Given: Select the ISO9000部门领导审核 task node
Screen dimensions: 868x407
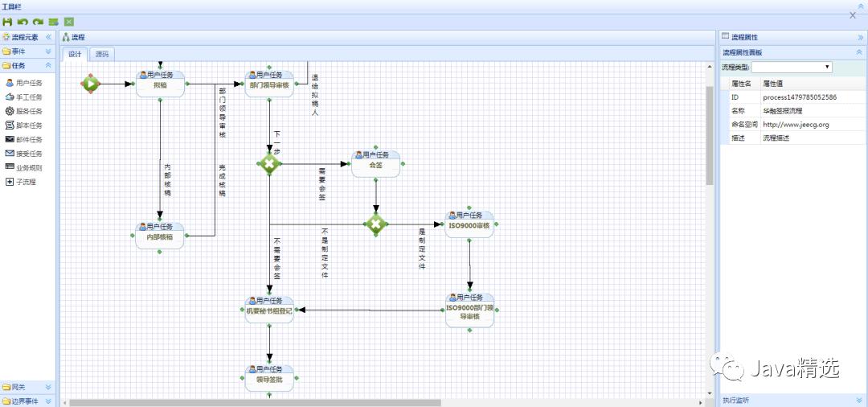Looking at the screenshot, I should [470, 310].
